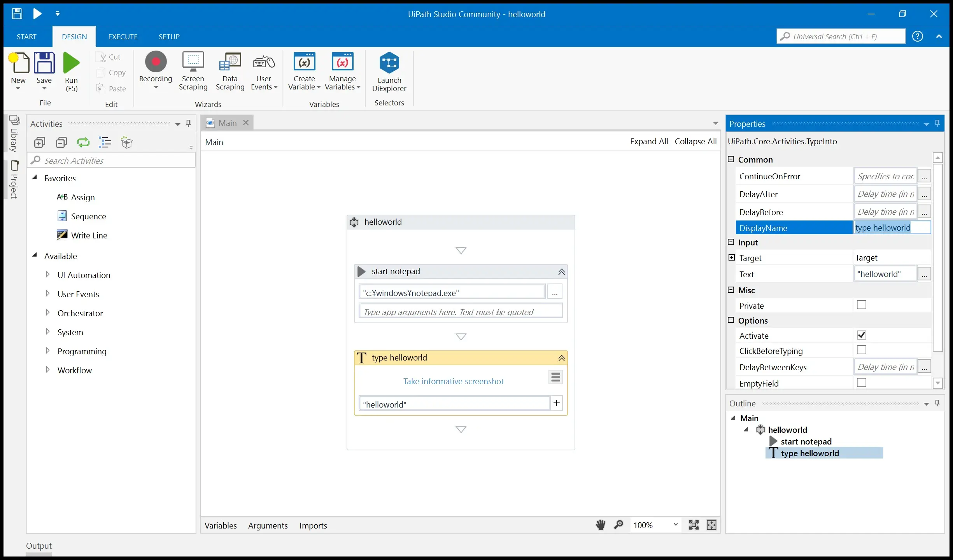Open the type helloworld options menu icon
The height and width of the screenshot is (560, 953).
click(x=556, y=377)
